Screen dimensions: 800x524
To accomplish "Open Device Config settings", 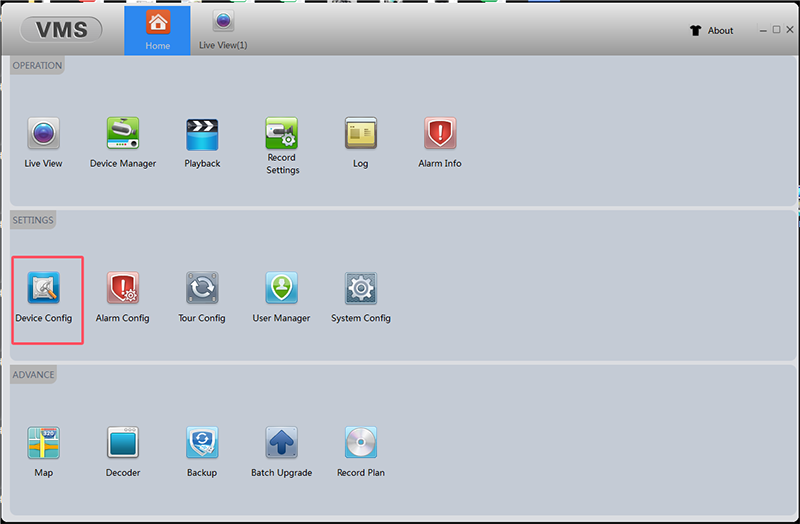I will coord(44,289).
